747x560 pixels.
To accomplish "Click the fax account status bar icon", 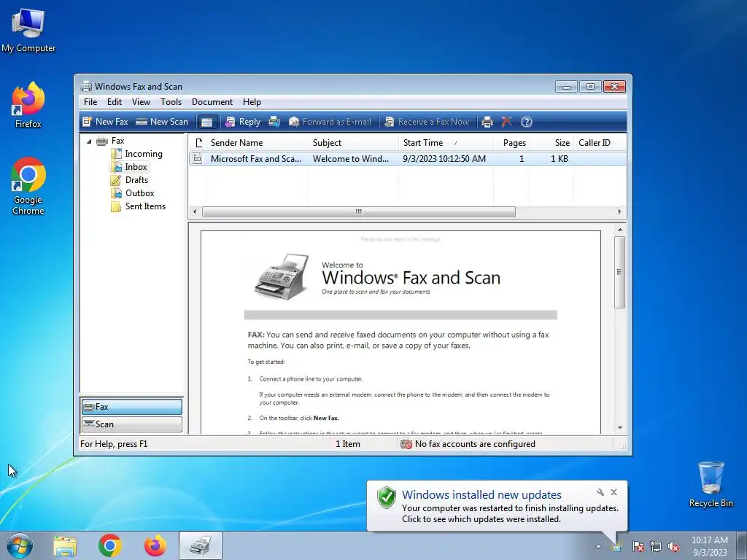I will pyautogui.click(x=406, y=444).
